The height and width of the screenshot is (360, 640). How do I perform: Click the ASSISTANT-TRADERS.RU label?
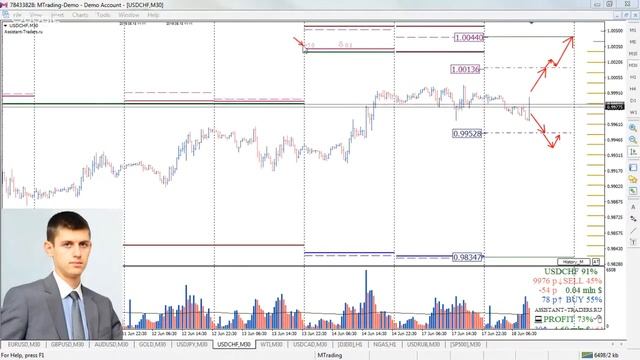[x=568, y=310]
